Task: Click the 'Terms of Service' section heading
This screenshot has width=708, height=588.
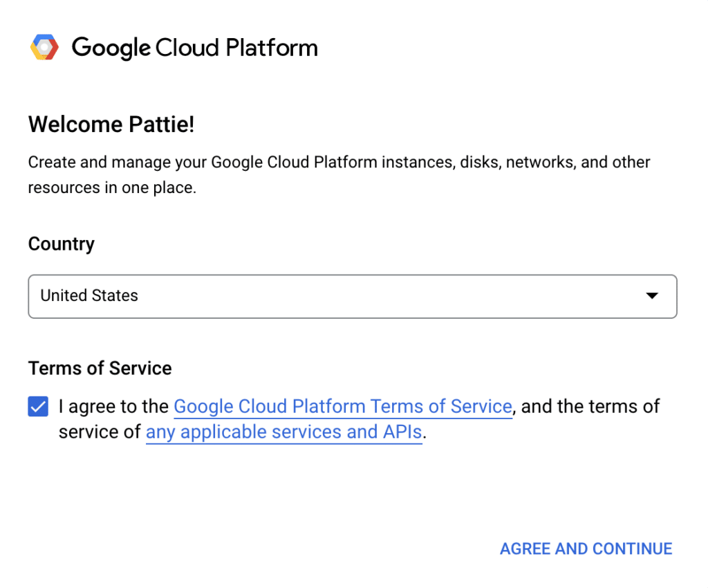Action: coord(100,368)
